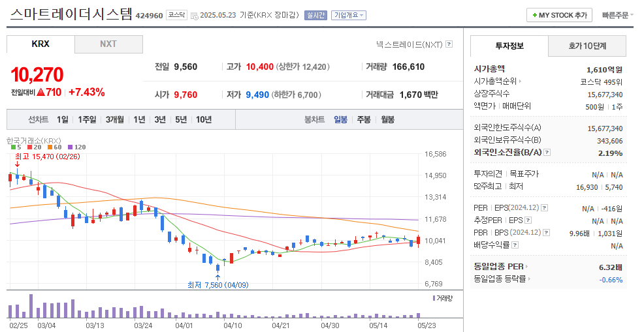The width and height of the screenshot is (644, 332).
Task: Click the -0.66% sector change value
Action: 611,280
